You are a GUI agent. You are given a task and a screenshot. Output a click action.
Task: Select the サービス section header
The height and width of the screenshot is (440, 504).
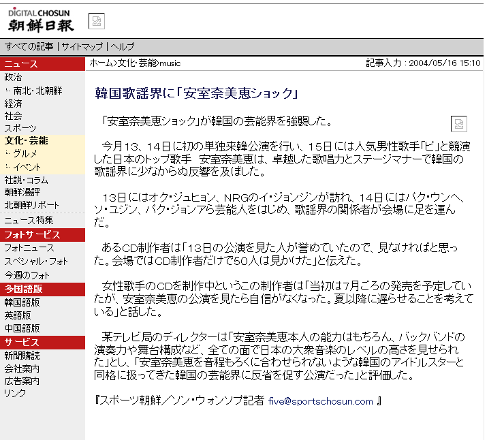click(42, 343)
